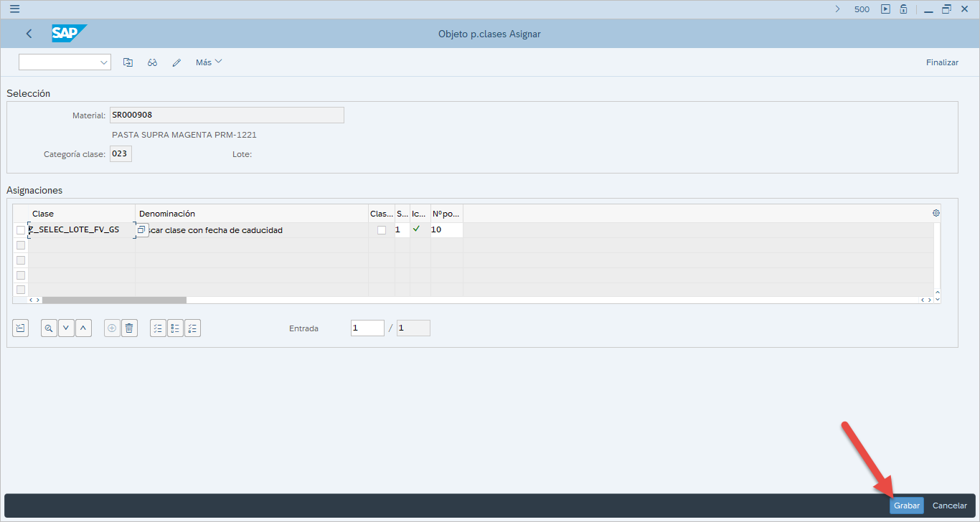This screenshot has height=522, width=980.
Task: Expand the chevron next to 500
Action: tap(837, 9)
